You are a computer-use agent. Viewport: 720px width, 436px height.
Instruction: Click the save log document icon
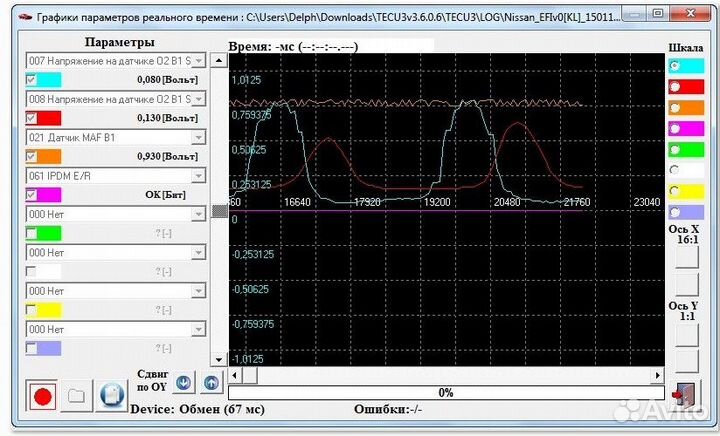(112, 396)
